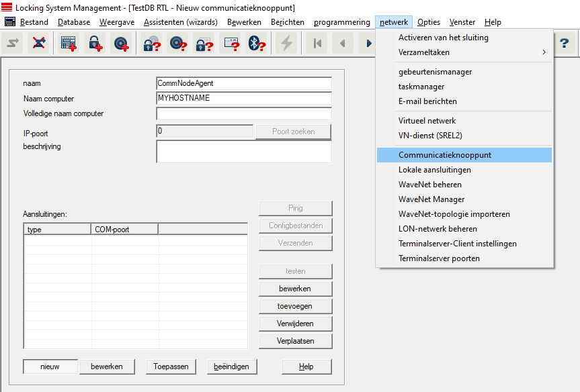Click the question mark help icon in toolbar
The width and height of the screenshot is (580, 392).
point(564,44)
